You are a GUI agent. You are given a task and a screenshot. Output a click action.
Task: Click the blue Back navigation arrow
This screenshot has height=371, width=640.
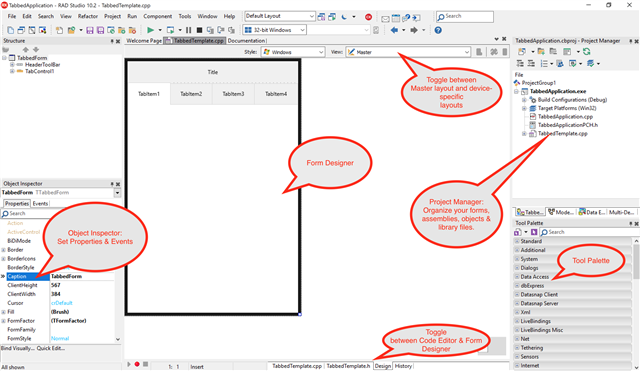tap(394, 30)
